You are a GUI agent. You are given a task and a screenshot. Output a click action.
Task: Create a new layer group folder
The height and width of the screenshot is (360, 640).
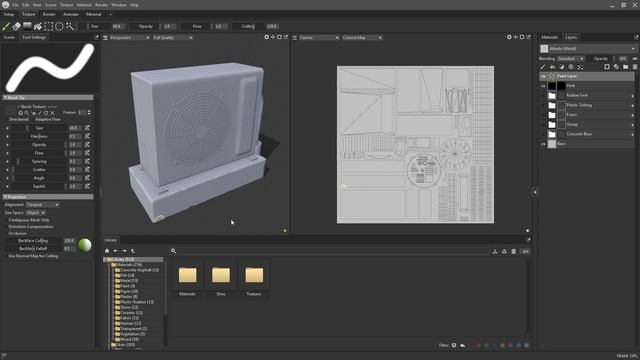pos(626,67)
